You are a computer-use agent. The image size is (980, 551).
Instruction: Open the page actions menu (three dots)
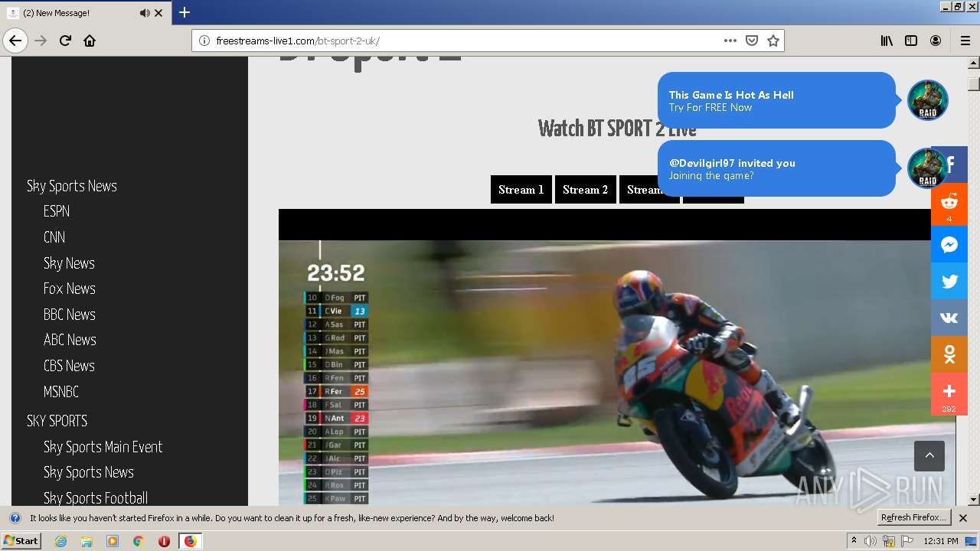click(x=730, y=41)
